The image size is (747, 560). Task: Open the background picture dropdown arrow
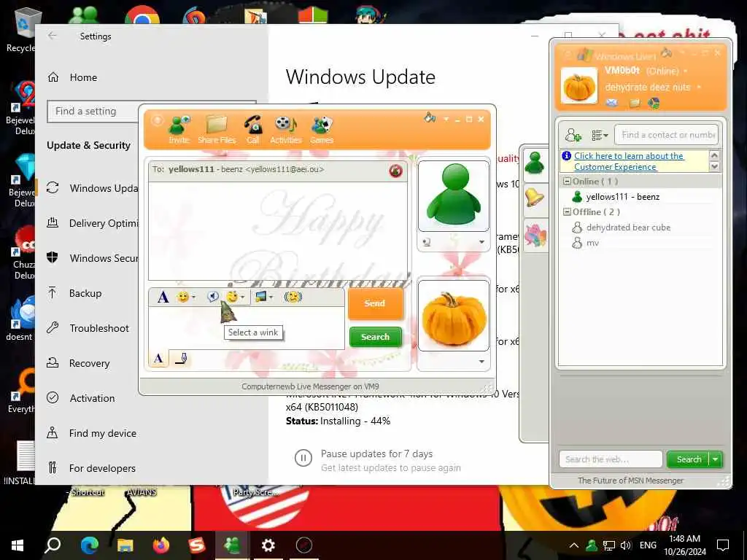(x=271, y=297)
